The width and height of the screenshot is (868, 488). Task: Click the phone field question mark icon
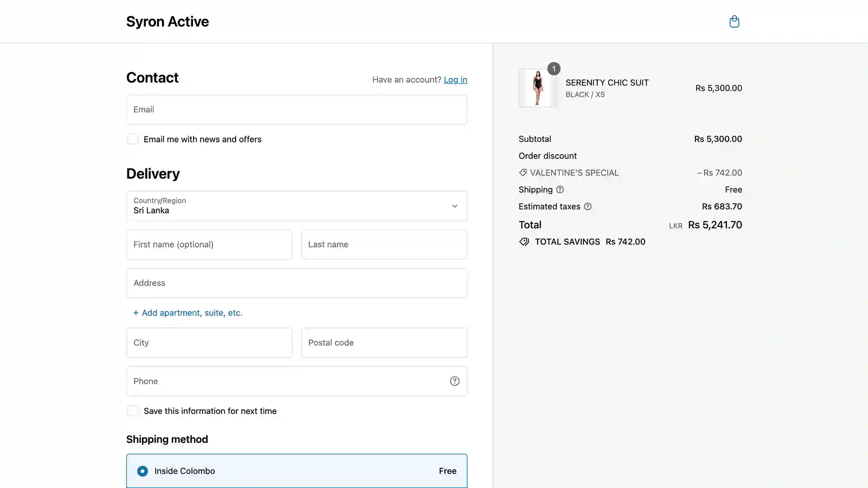(454, 381)
